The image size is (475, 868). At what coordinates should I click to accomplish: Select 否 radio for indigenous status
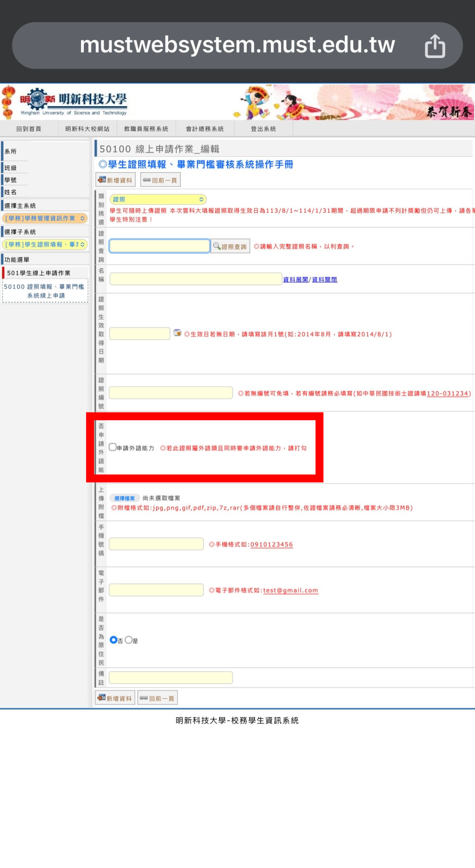tap(113, 640)
